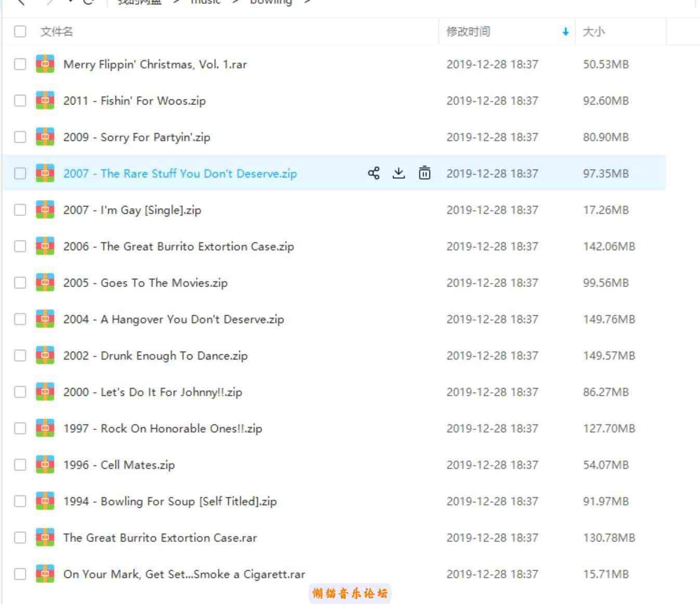
Task: Click the archive icon of 2006 - The Great Burrito Extortion Case.zip
Action: pyautogui.click(x=45, y=246)
